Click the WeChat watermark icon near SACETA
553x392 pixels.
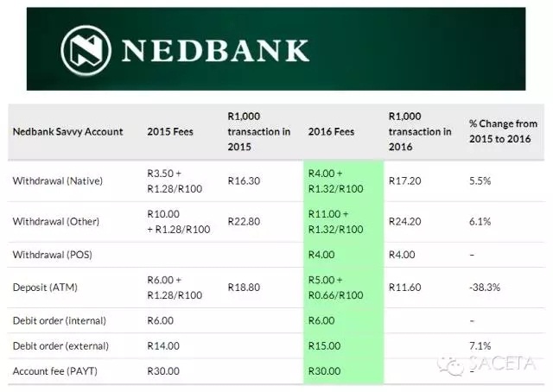pyautogui.click(x=450, y=365)
